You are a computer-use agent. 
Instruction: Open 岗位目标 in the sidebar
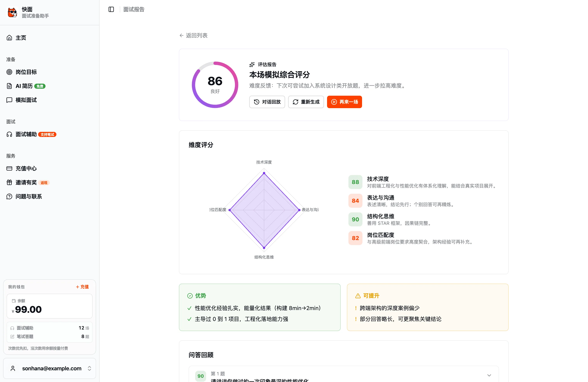point(49,72)
